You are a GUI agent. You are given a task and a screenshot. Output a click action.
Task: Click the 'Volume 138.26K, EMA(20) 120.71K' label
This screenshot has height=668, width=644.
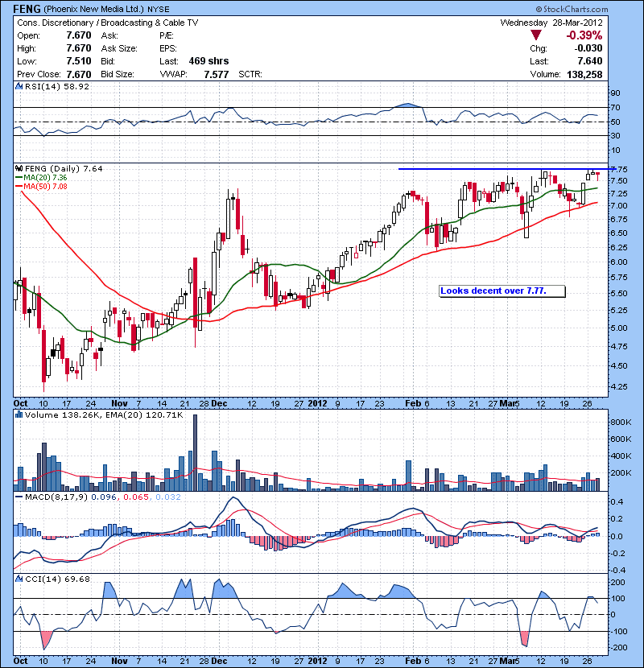click(104, 415)
